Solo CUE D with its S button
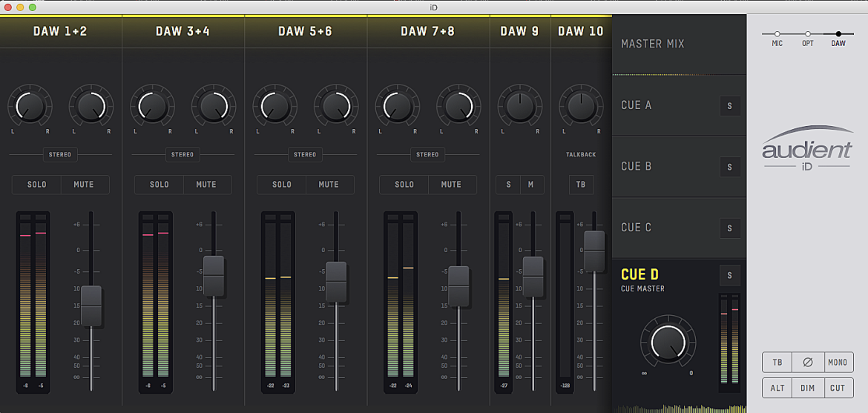The height and width of the screenshot is (413, 868). (x=729, y=275)
